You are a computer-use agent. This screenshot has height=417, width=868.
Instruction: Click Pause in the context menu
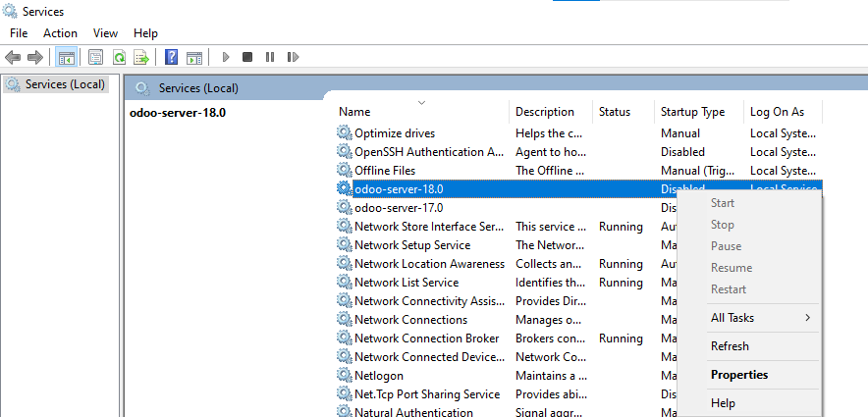(x=749, y=246)
